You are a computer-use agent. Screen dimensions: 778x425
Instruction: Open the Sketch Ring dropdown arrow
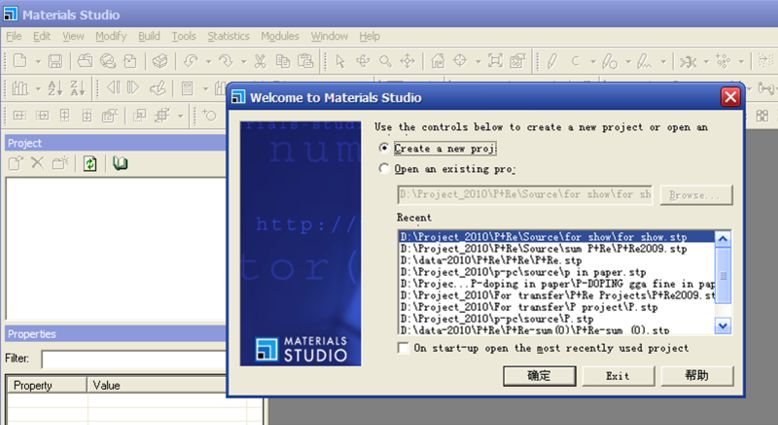pos(628,61)
